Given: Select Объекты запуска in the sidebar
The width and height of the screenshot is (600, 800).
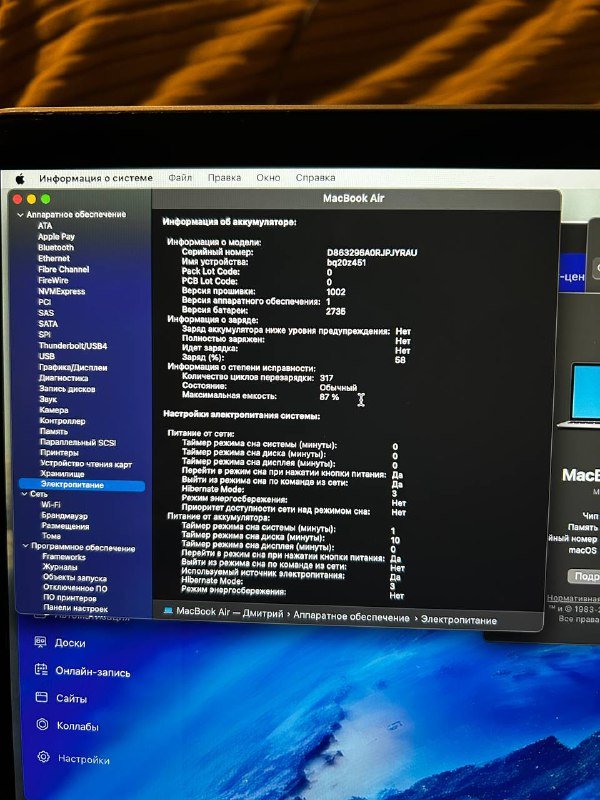Looking at the screenshot, I should click(74, 578).
